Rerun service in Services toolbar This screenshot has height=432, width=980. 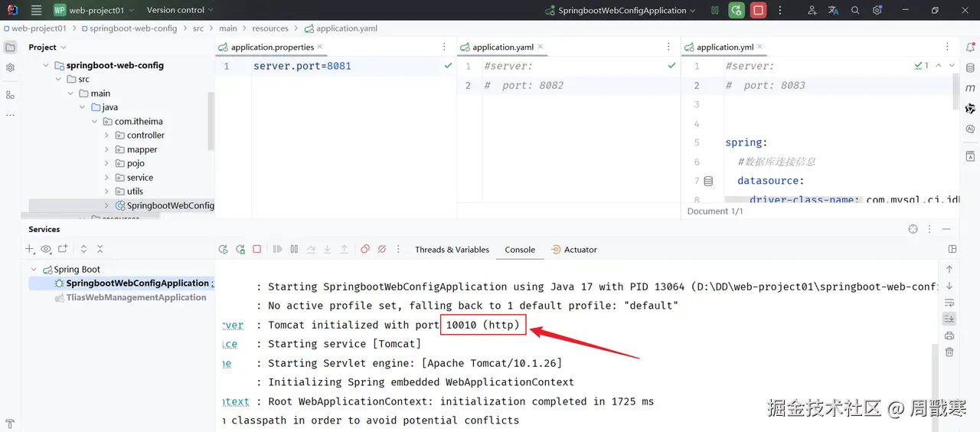[224, 249]
